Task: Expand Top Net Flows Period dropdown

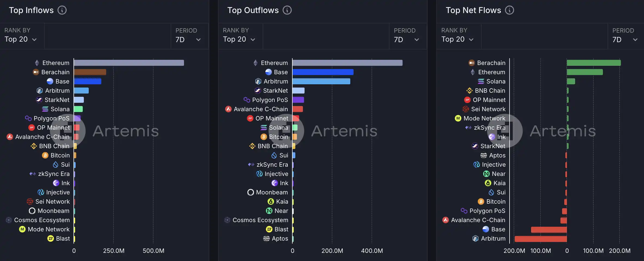Action: (625, 40)
